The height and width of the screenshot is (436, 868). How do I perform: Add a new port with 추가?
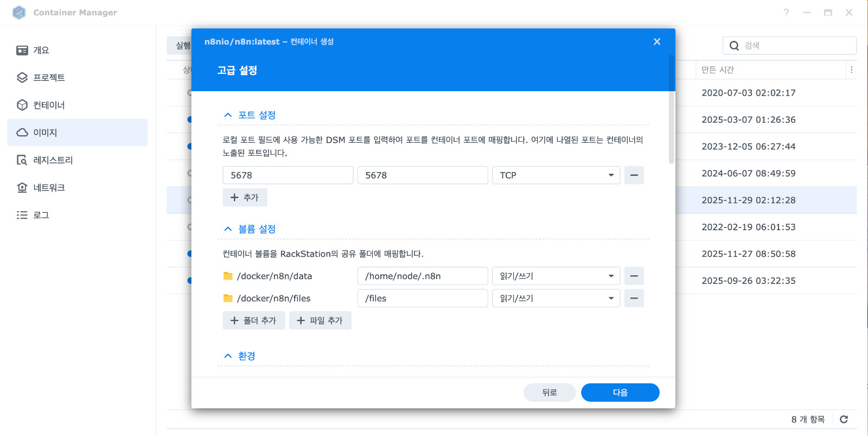coord(245,198)
